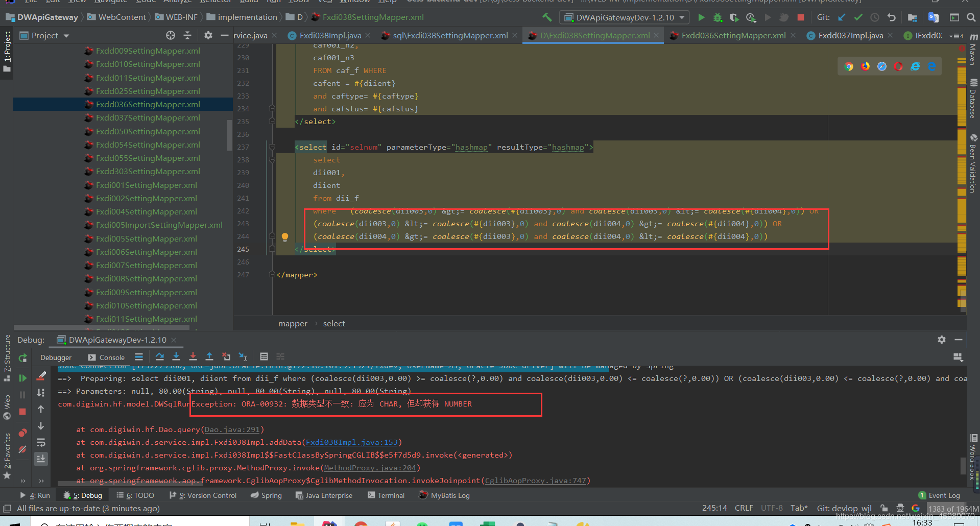Click Evaluate Expression calculator icon
Viewport: 980px width, 526px height.
pos(264,357)
